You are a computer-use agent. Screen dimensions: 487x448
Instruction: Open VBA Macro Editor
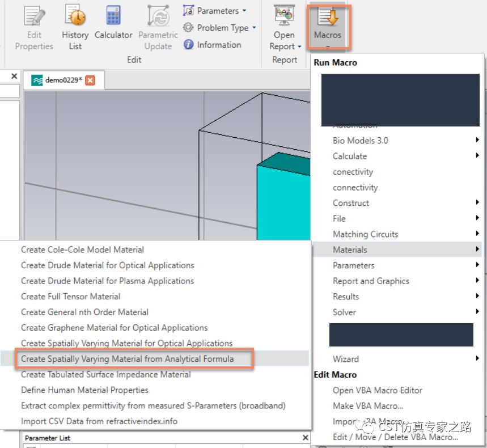tap(378, 390)
